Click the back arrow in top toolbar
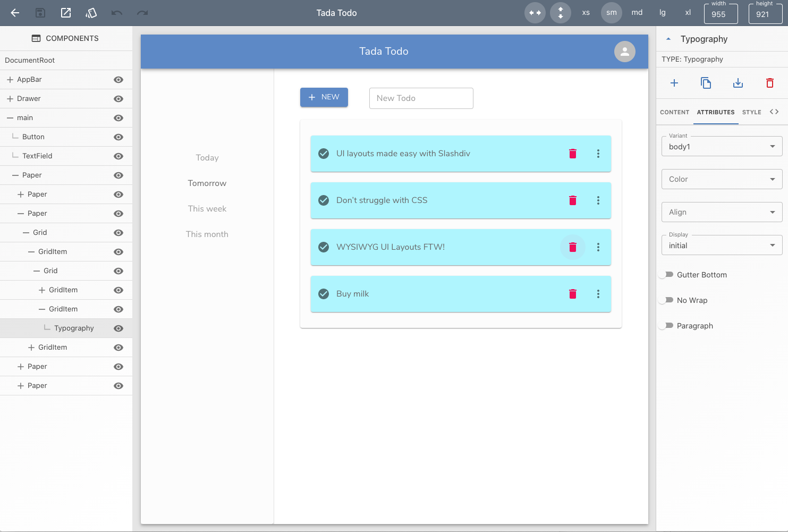Viewport: 788px width, 532px height. [x=15, y=13]
